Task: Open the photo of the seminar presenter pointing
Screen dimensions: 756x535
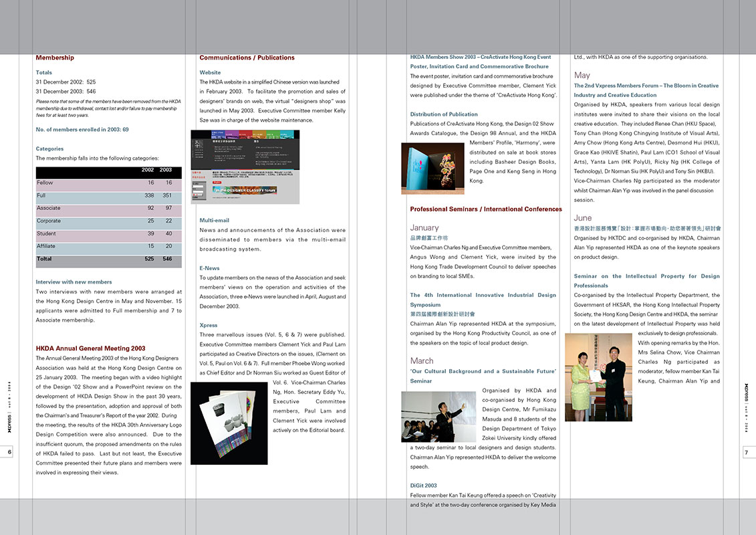Action: click(x=438, y=417)
